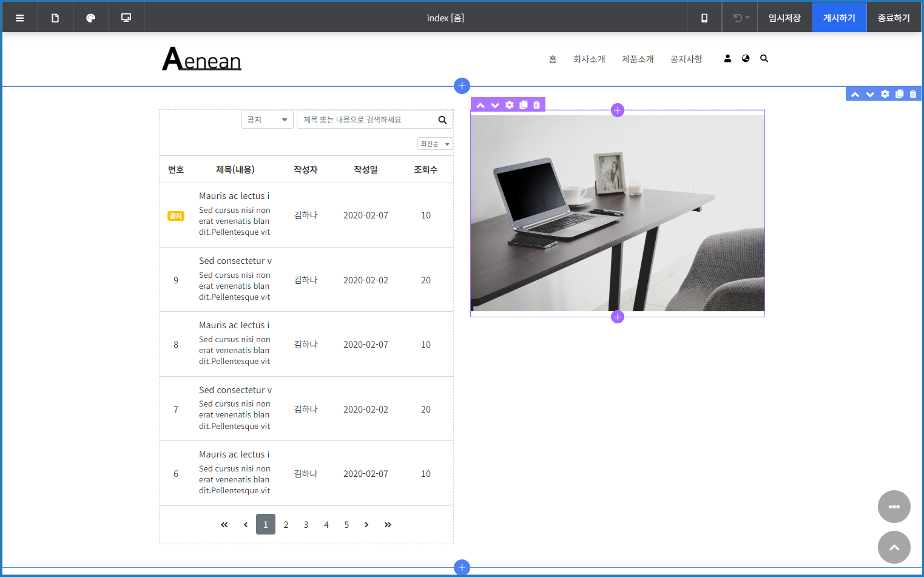Duplicate the image block with purple copy icon

523,105
